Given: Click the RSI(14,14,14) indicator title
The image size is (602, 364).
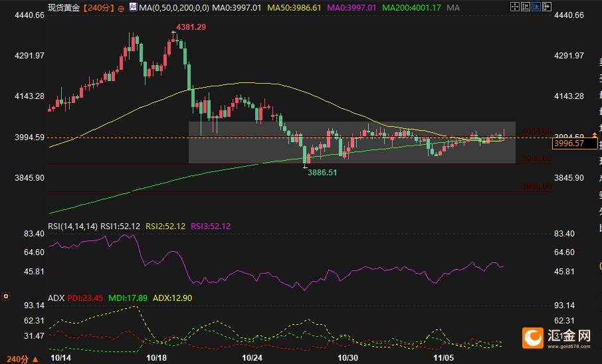Looking at the screenshot, I should 73,227.
